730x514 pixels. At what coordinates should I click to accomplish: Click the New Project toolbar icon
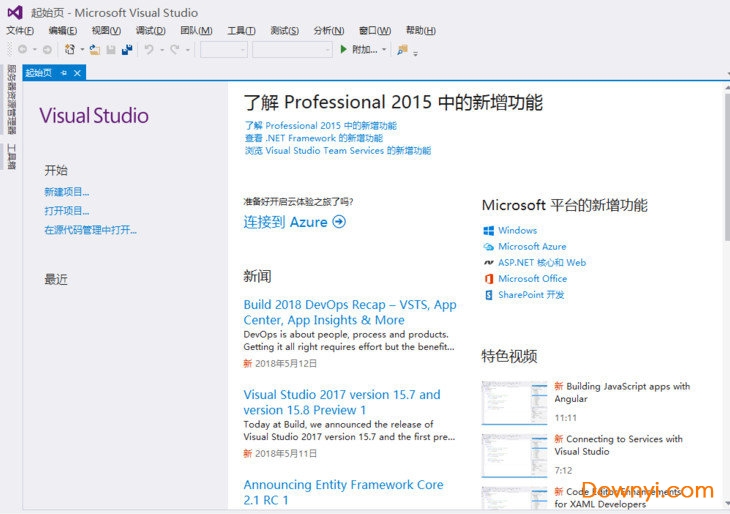[x=70, y=49]
